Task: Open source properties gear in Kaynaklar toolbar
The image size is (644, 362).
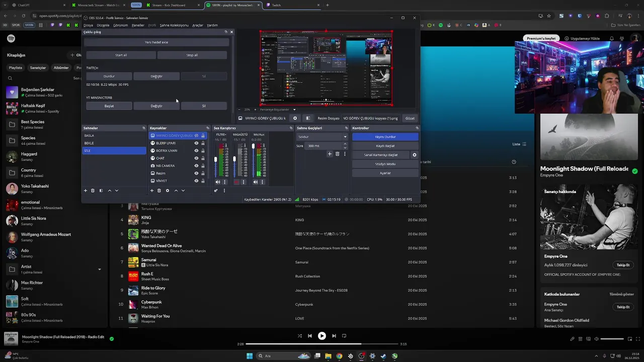Action: 168,191
